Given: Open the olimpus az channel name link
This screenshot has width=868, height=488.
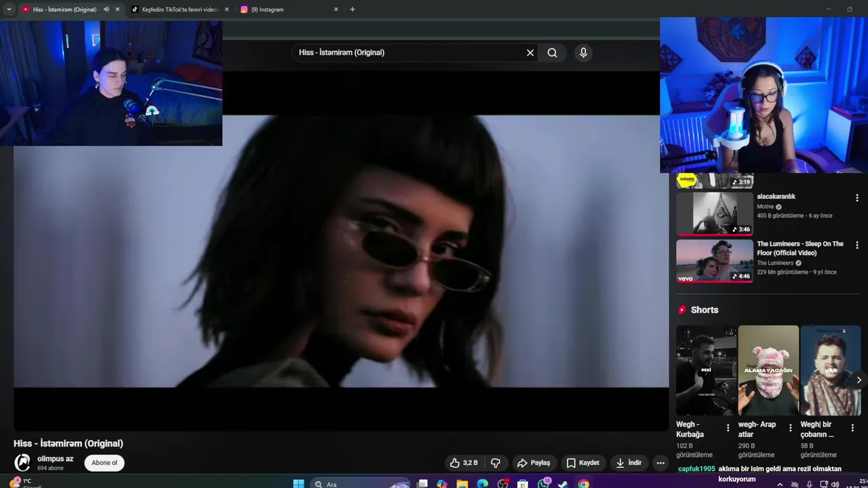Looking at the screenshot, I should [55, 459].
